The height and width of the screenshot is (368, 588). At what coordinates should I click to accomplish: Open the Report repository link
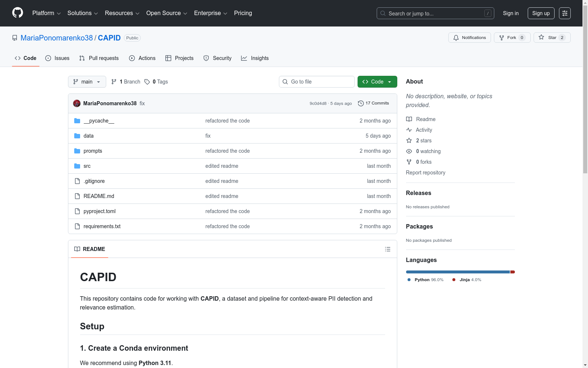(426, 173)
